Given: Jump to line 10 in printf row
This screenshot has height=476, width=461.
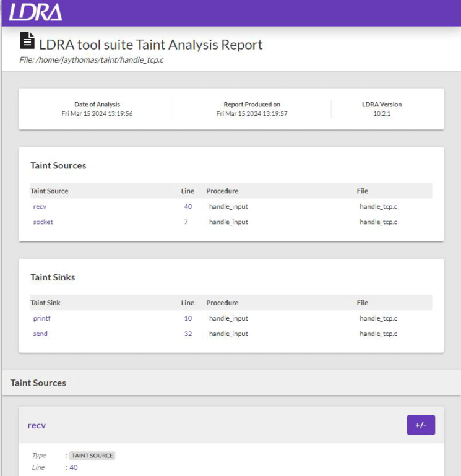Looking at the screenshot, I should [x=188, y=318].
